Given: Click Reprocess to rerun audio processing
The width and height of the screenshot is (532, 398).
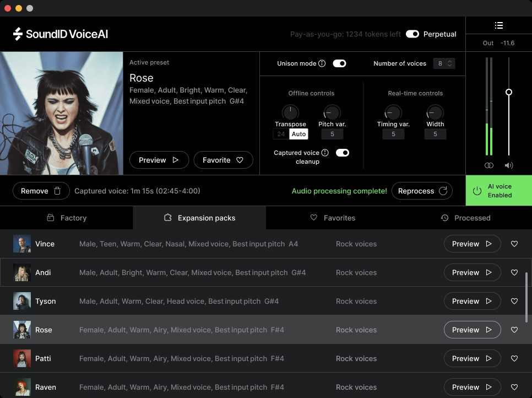Looking at the screenshot, I should (x=422, y=190).
